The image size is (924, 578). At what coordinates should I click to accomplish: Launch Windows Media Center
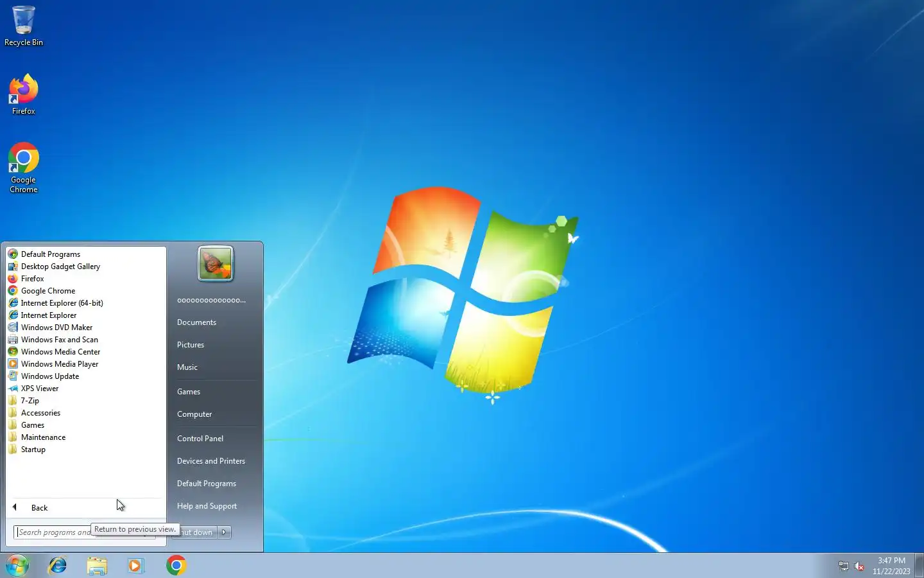coord(86,352)
